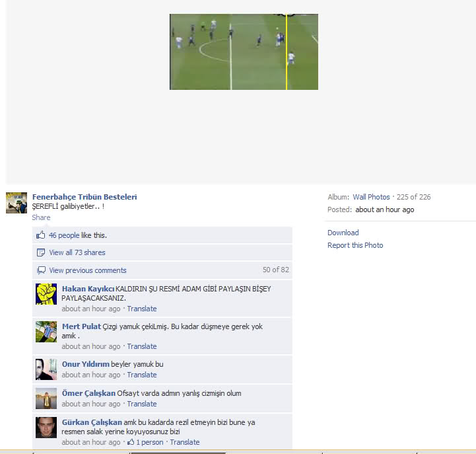Open Mert Pulat's profile picture
Screen dimensions: 476x454
click(x=46, y=332)
